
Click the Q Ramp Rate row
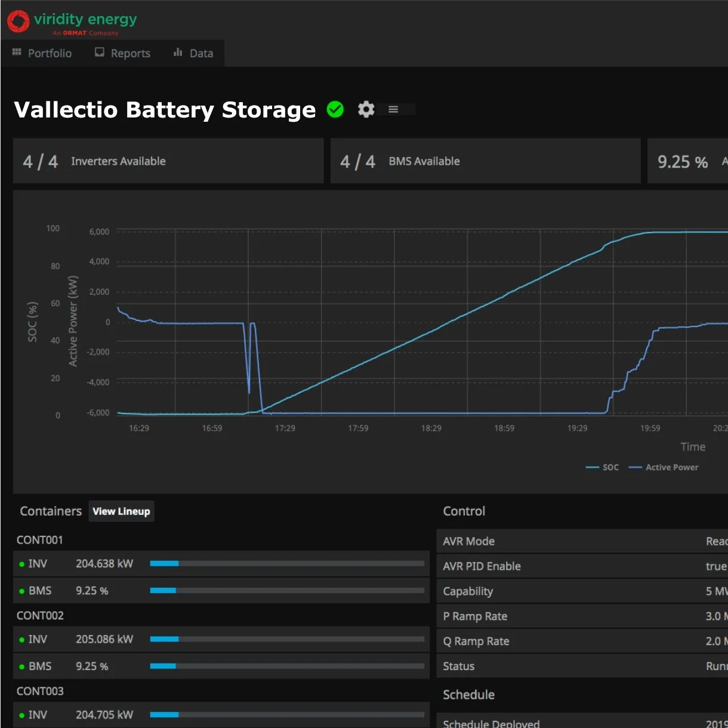tap(582, 641)
